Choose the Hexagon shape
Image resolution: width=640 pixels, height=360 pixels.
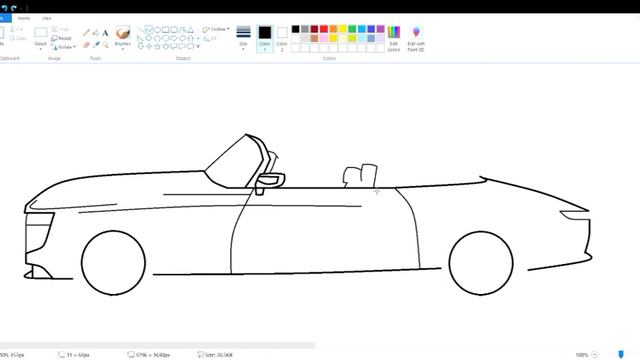pyautogui.click(x=165, y=38)
